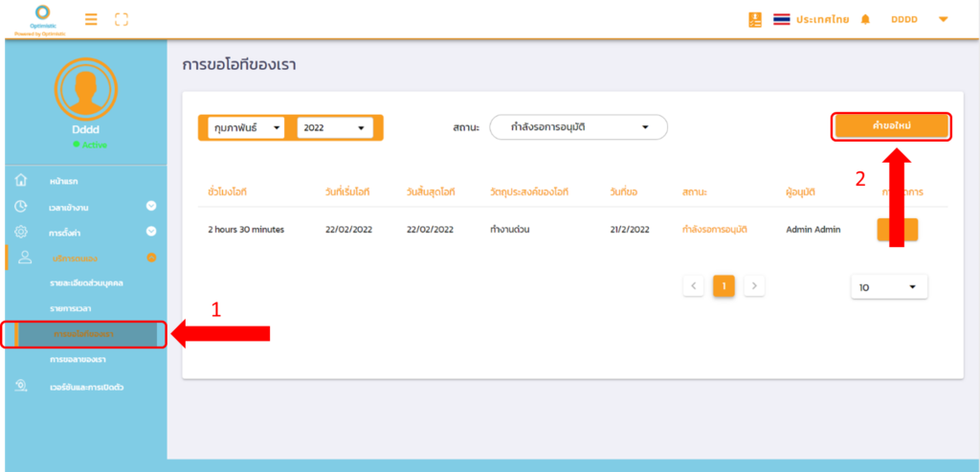The height and width of the screenshot is (472, 980).
Task: Expand the การตั้งค่า sidebar menu chevron
Action: (151, 232)
